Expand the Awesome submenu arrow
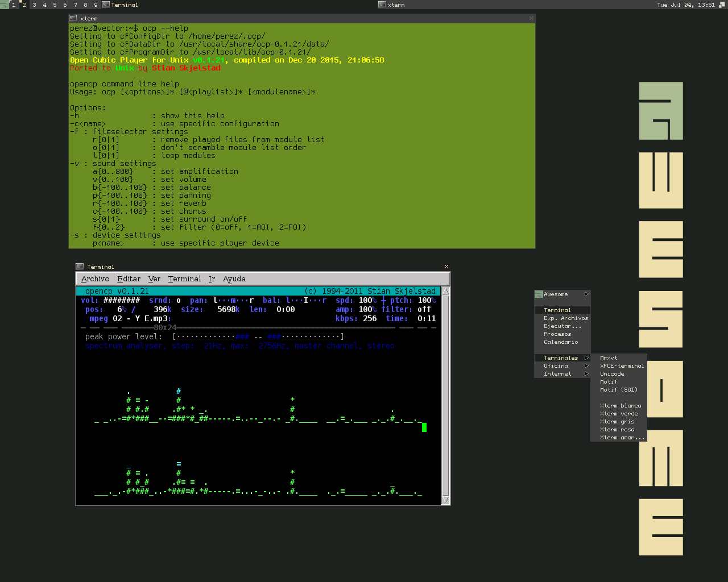This screenshot has width=728, height=582. coord(586,294)
